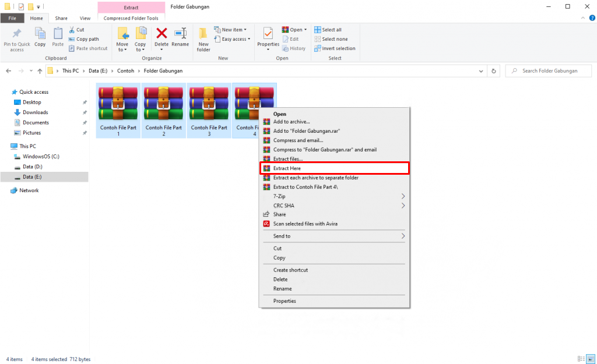Click the Select all button
This screenshot has width=597, height=364.
[x=329, y=29]
